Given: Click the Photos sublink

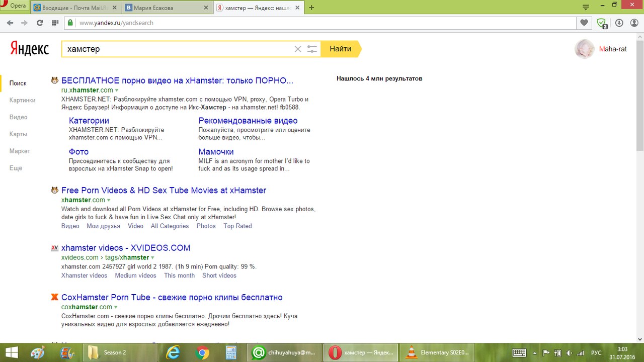Looking at the screenshot, I should pyautogui.click(x=206, y=226).
